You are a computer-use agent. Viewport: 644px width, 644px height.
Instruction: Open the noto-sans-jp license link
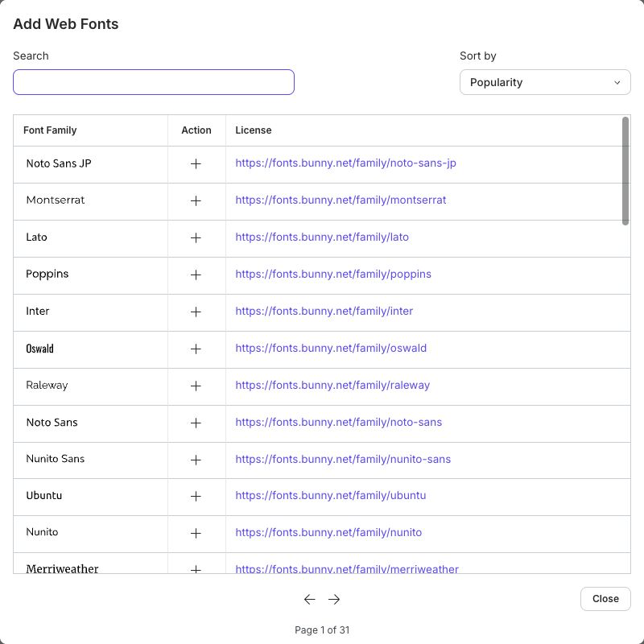point(345,163)
